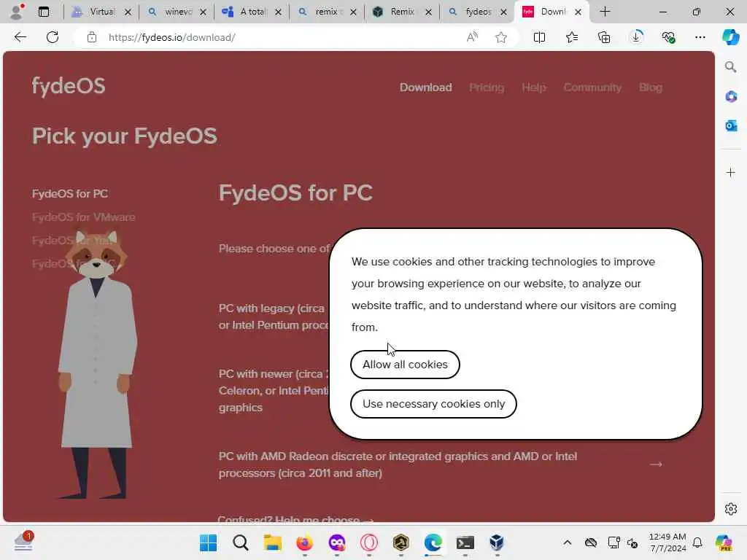Click the Edge profile icon
The width and height of the screenshot is (747, 560).
(x=17, y=12)
